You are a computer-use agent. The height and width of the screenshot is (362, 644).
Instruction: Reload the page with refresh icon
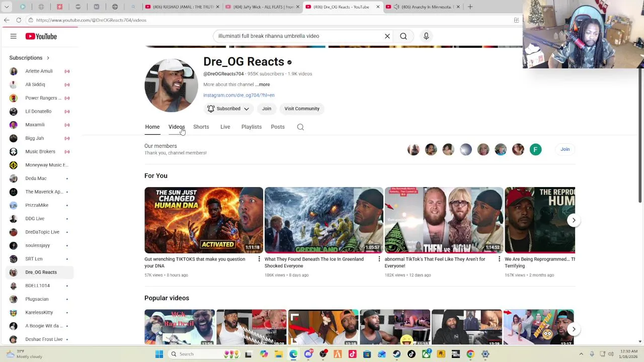[19, 20]
